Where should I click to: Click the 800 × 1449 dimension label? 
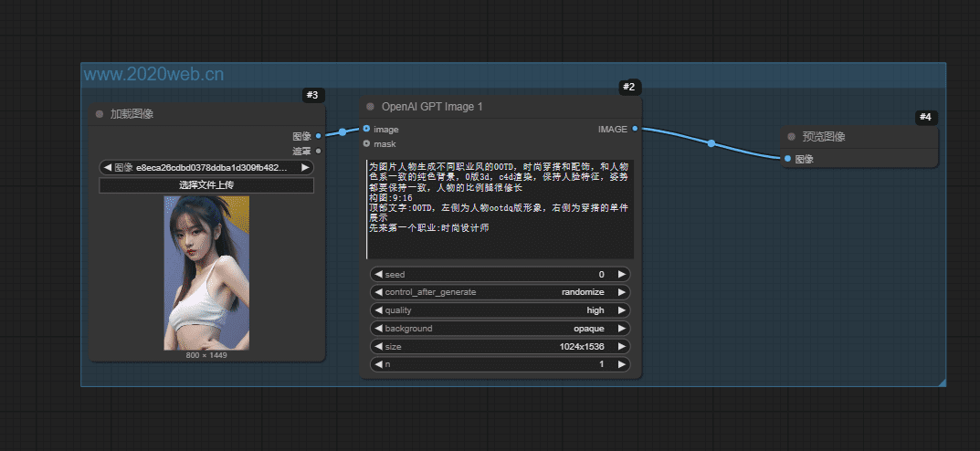(x=207, y=355)
